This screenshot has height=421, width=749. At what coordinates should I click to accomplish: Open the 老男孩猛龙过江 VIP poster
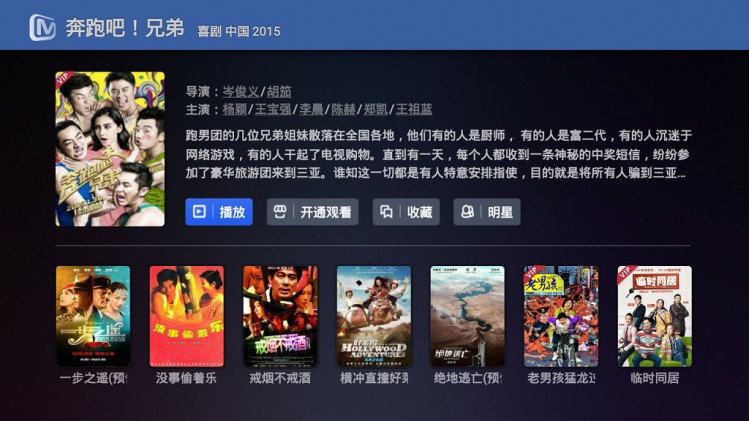pos(561,316)
